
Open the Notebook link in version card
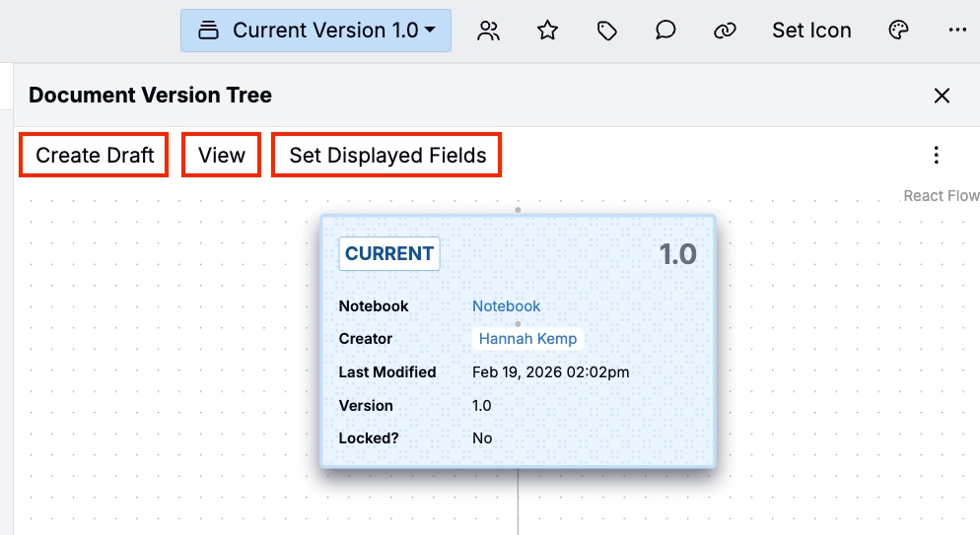pos(506,306)
